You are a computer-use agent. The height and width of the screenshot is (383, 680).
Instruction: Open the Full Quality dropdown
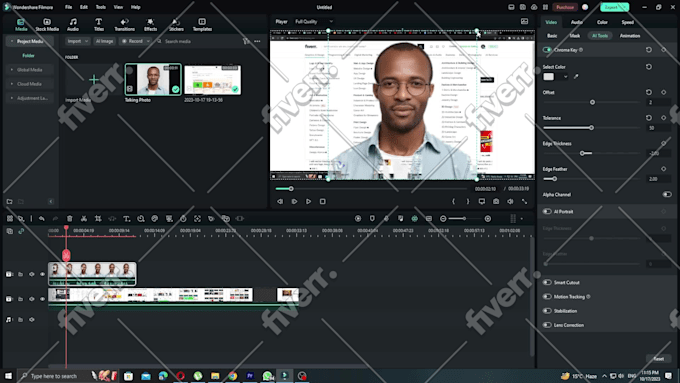[314, 21]
